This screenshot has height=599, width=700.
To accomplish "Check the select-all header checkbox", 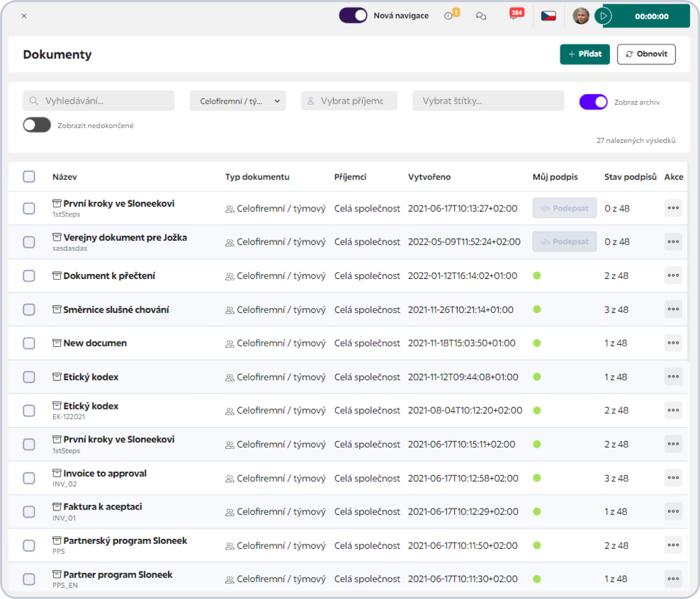I will coord(29,176).
